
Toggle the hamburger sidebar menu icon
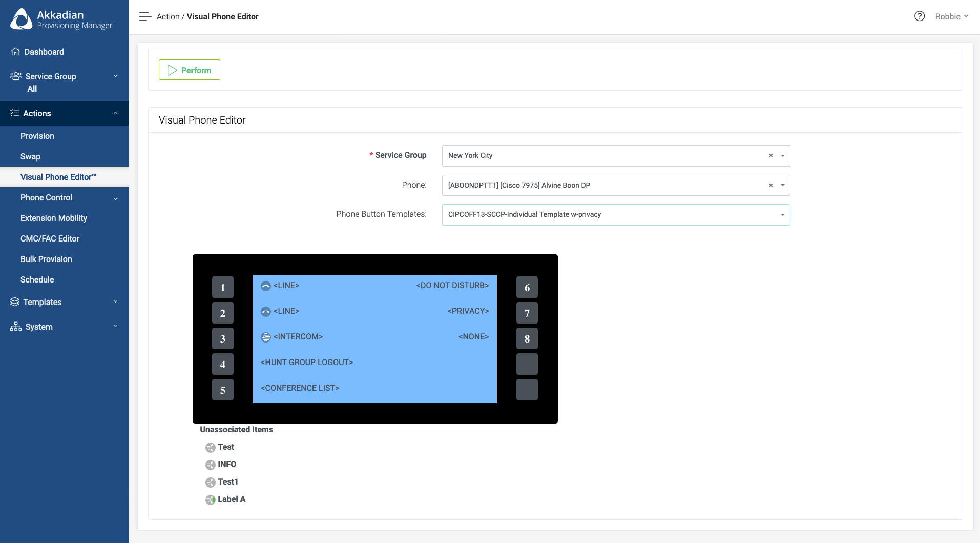(145, 17)
